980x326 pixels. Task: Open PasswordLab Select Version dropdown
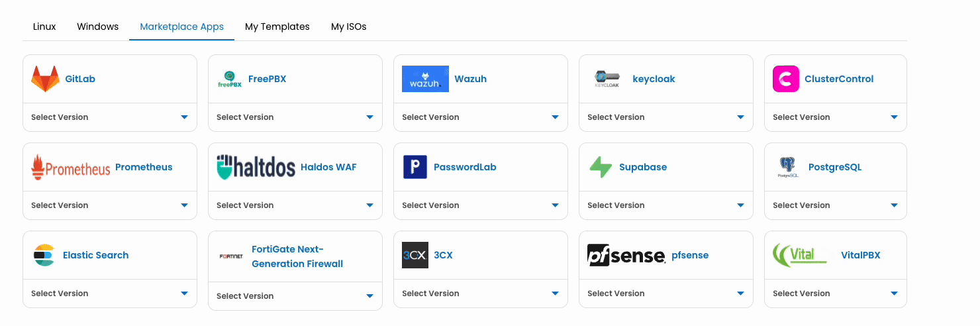[x=481, y=205]
